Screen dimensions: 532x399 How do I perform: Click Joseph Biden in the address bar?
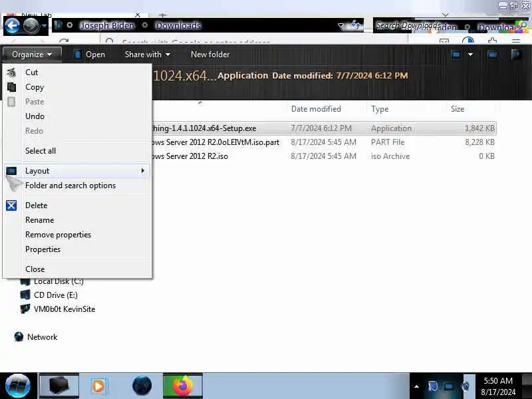coord(107,25)
